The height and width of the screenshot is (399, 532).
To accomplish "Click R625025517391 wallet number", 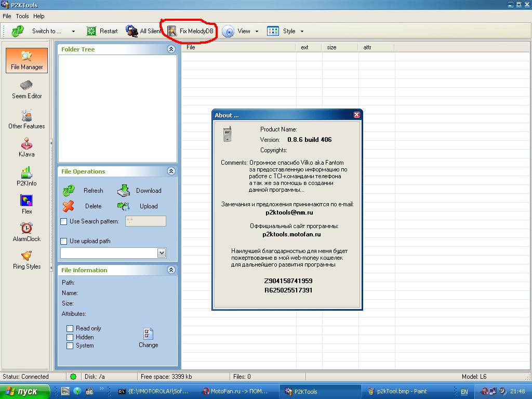I will tap(288, 290).
